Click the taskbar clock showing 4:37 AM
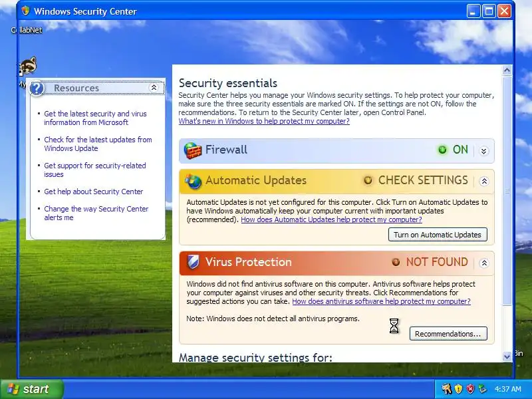 point(507,389)
